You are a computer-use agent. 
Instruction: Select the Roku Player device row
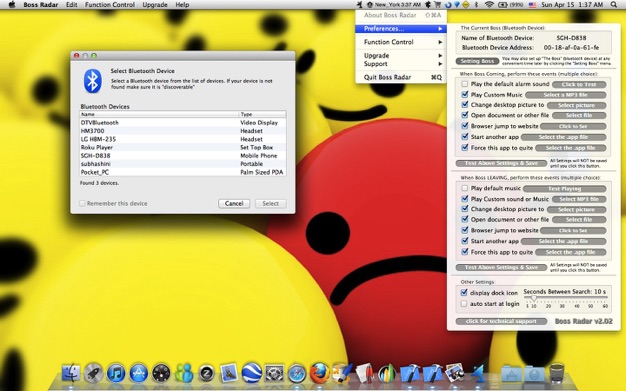[183, 147]
